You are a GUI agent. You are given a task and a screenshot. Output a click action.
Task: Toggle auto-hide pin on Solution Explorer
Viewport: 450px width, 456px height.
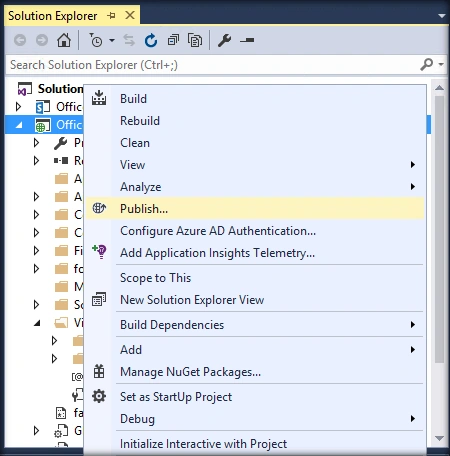111,15
